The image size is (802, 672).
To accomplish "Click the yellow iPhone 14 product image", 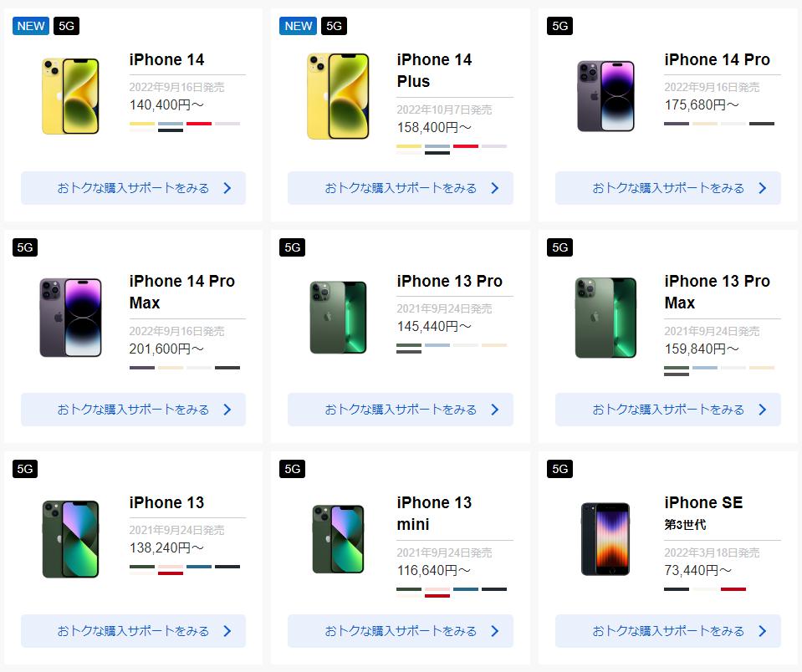I will point(70,96).
